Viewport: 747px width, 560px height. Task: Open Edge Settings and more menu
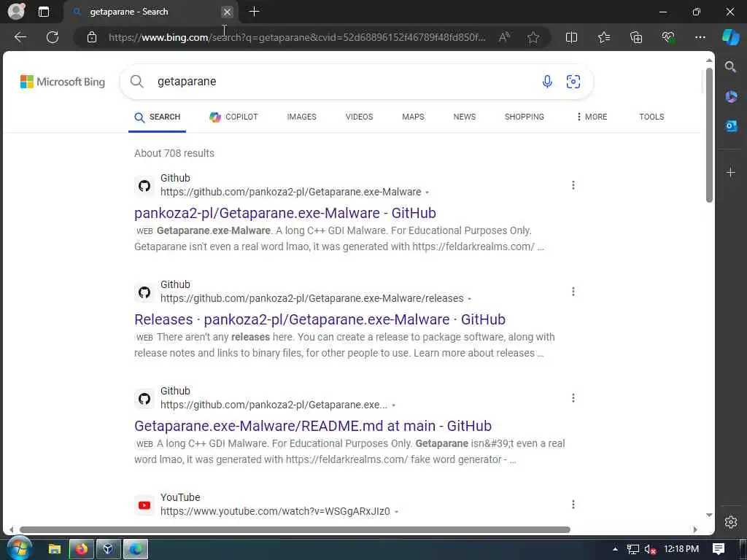point(700,37)
